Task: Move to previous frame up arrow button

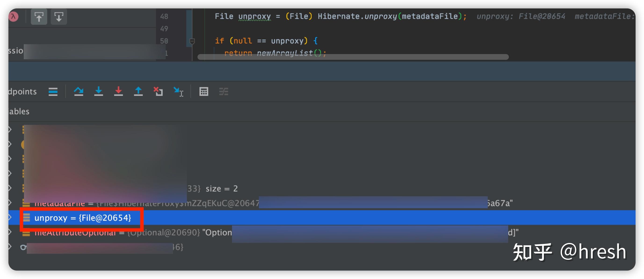Action: [x=39, y=17]
